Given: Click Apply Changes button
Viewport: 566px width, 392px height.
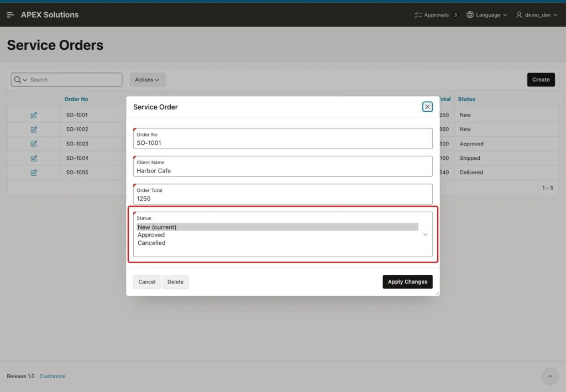Looking at the screenshot, I should coord(407,282).
